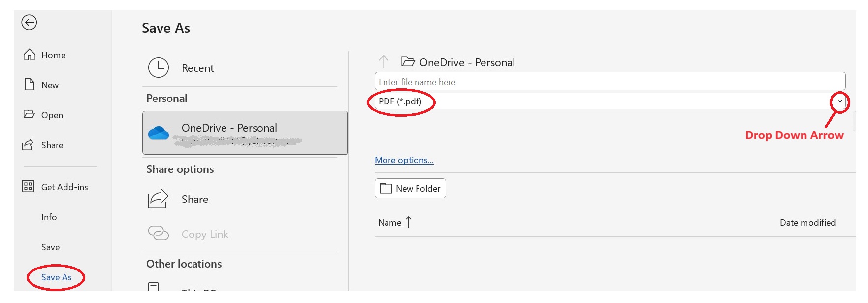Click the OneDrive cloud icon

[x=159, y=133]
